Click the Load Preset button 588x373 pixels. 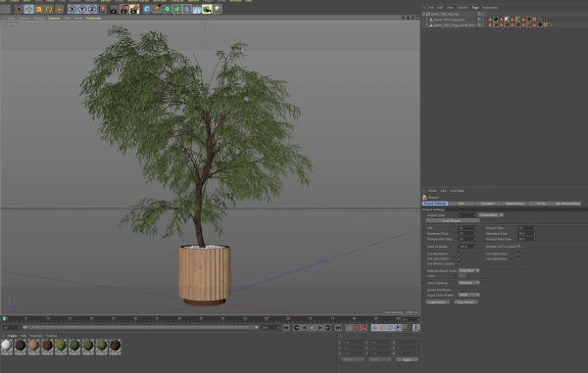437,302
